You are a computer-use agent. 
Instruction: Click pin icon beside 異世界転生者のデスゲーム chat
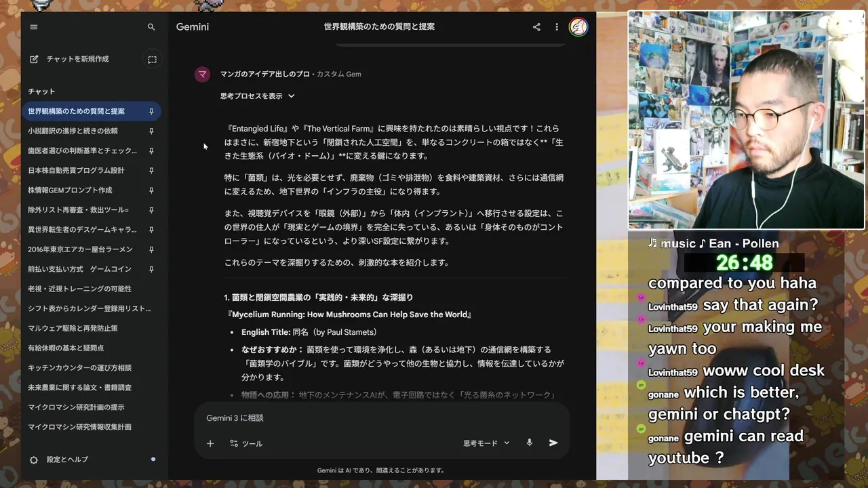click(x=151, y=230)
